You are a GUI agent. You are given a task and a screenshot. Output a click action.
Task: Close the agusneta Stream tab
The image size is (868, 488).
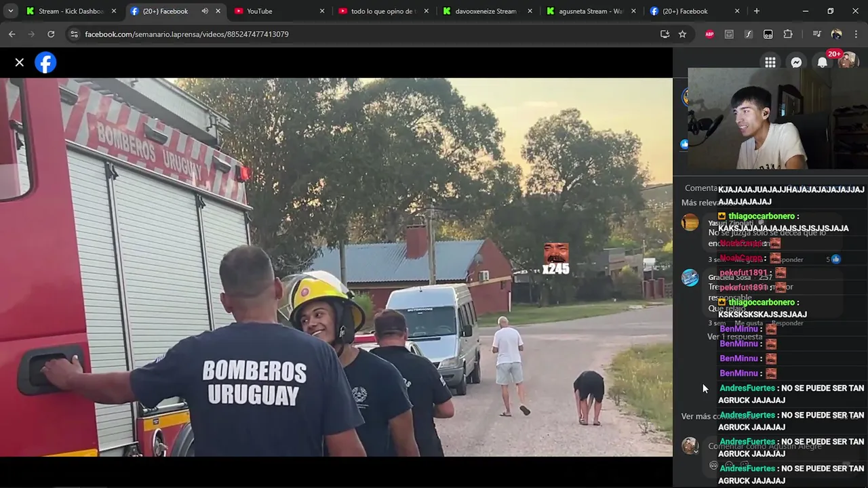(633, 11)
